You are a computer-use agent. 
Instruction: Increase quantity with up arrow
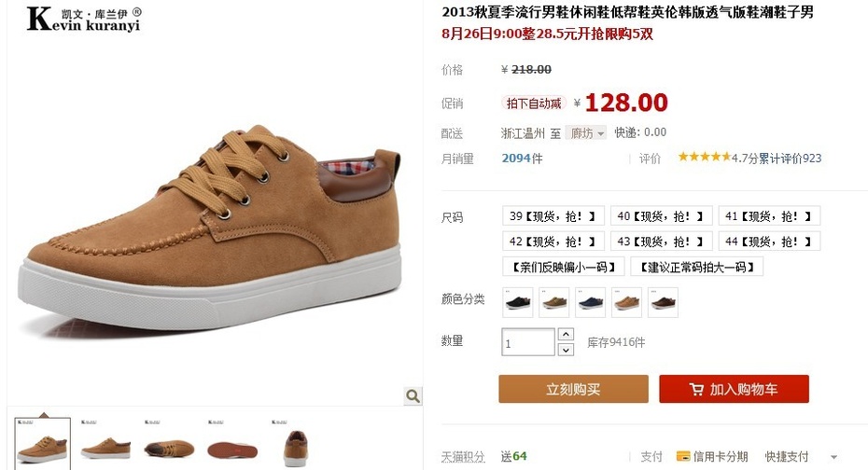[x=566, y=335]
